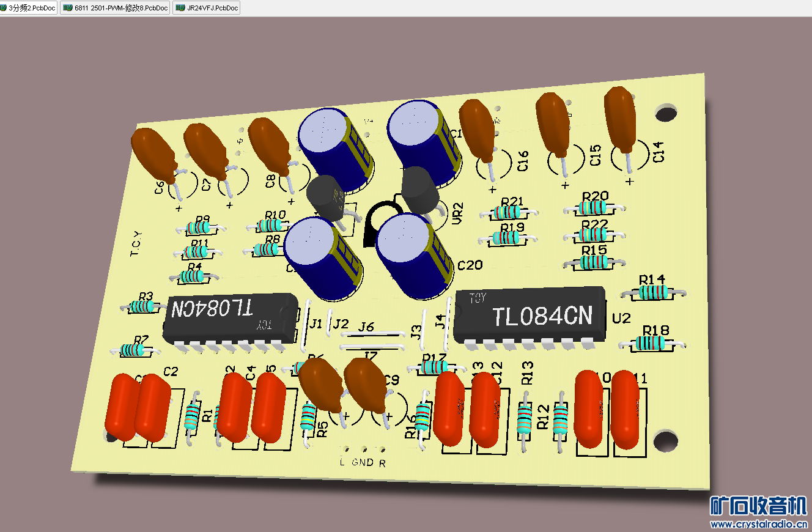Select resistor R19

[509, 238]
